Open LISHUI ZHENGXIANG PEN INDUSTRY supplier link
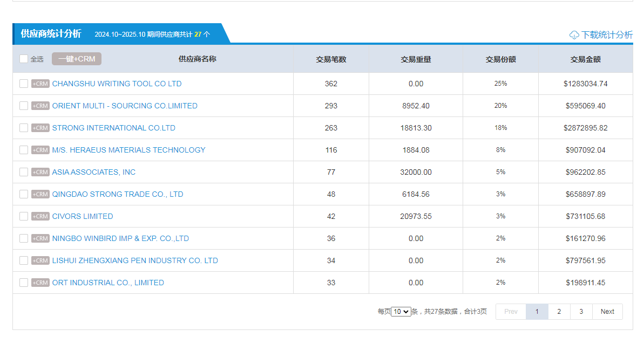 [135, 260]
